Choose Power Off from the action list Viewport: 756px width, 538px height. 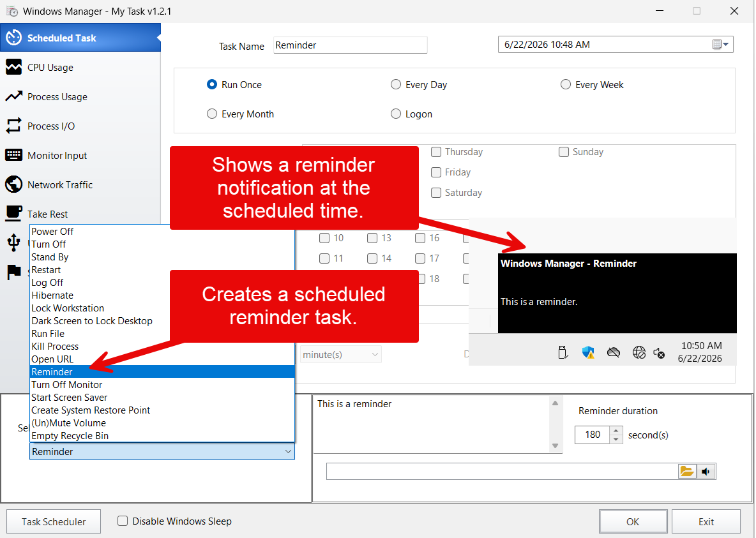click(162, 232)
